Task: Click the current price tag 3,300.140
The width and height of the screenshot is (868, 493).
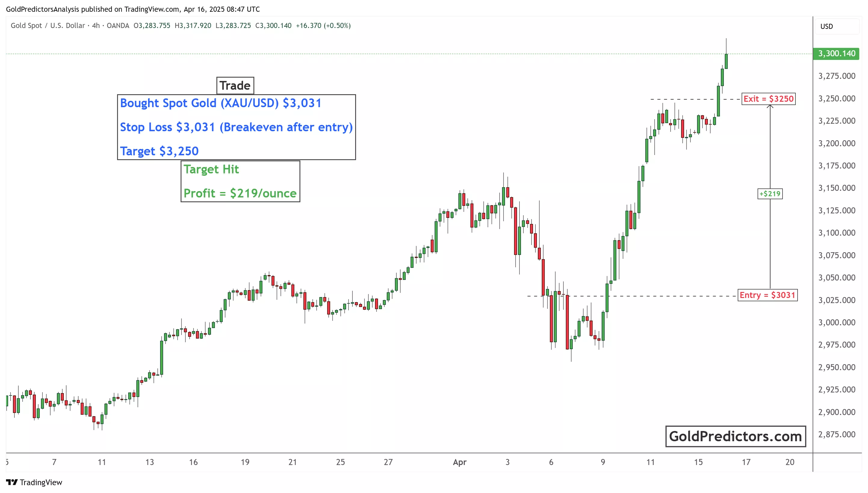Action: pos(836,54)
